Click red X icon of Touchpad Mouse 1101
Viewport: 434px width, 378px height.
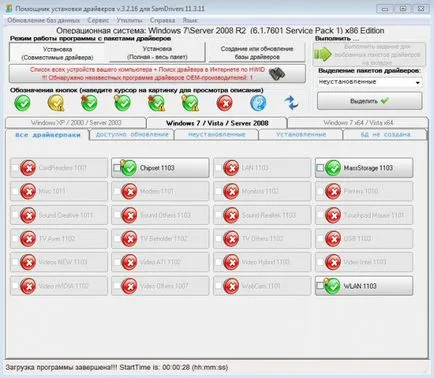(x=333, y=215)
